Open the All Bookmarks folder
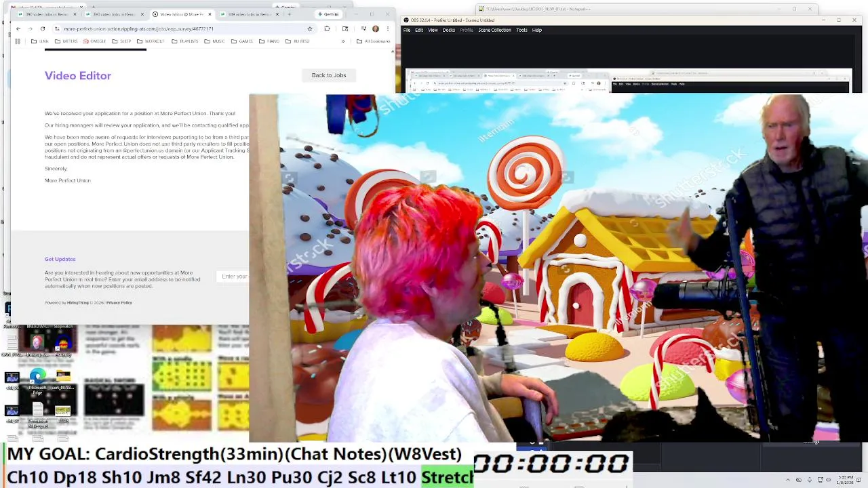This screenshot has height=488, width=868. 374,41
